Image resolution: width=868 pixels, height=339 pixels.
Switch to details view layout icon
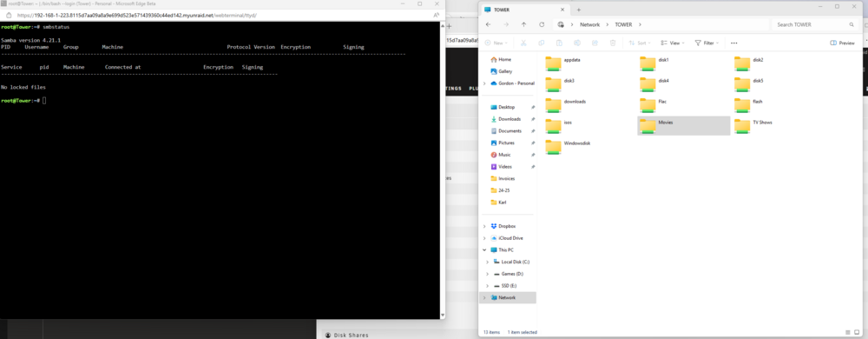848,332
